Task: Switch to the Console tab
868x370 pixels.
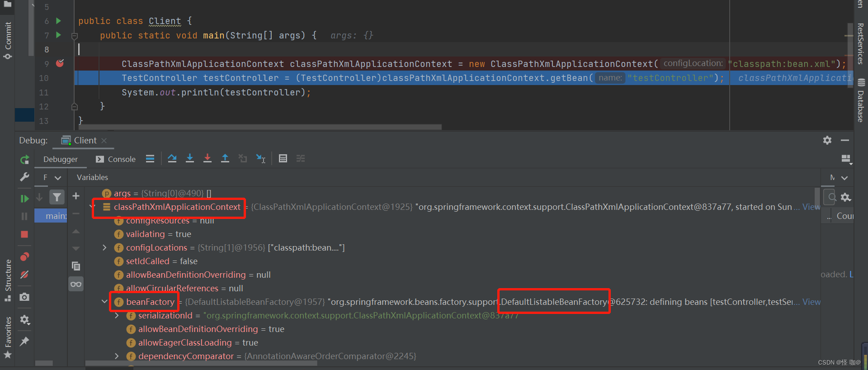Action: tap(116, 159)
